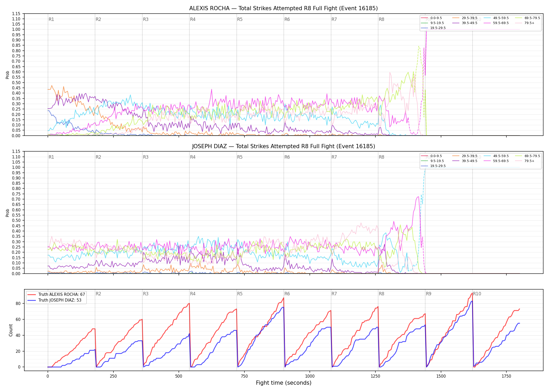Click the red line swatch for Truth ALEXIS ROCHA

point(32,295)
